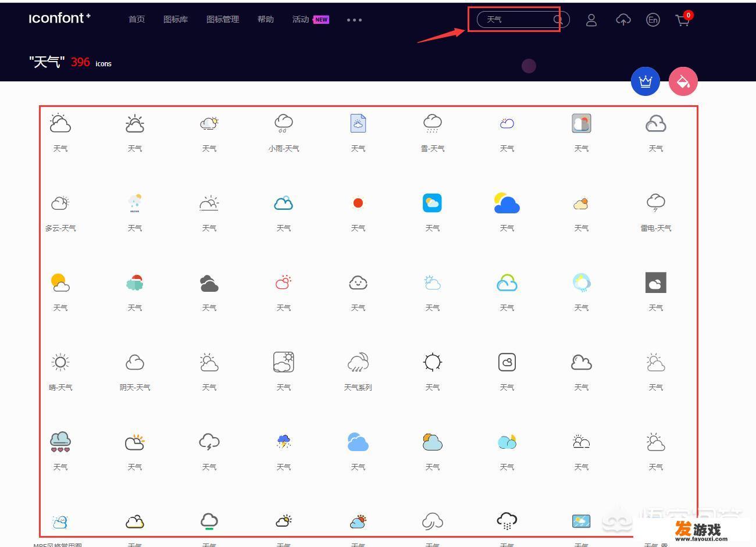Screen dimensions: 756x547
Task: Expand the three-dots more menu
Action: pyautogui.click(x=354, y=20)
